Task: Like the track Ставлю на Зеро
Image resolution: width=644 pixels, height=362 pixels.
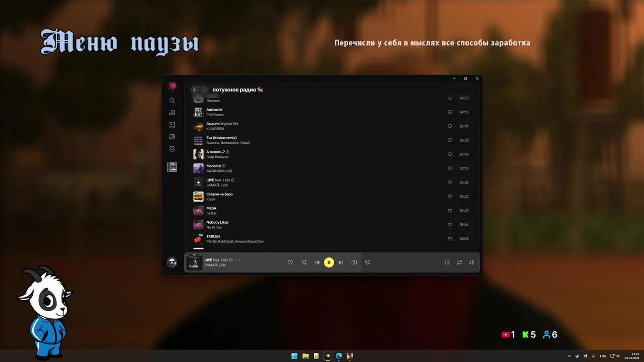Action: 450,197
